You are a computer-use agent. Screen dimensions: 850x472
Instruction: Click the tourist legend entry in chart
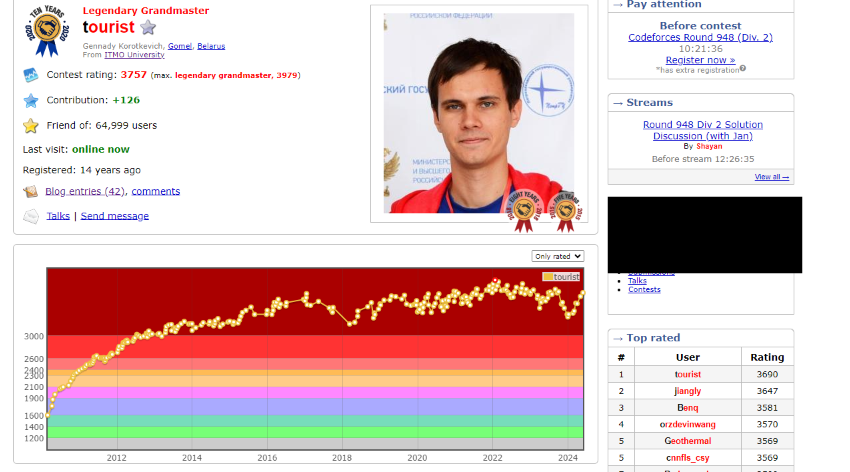click(x=562, y=277)
